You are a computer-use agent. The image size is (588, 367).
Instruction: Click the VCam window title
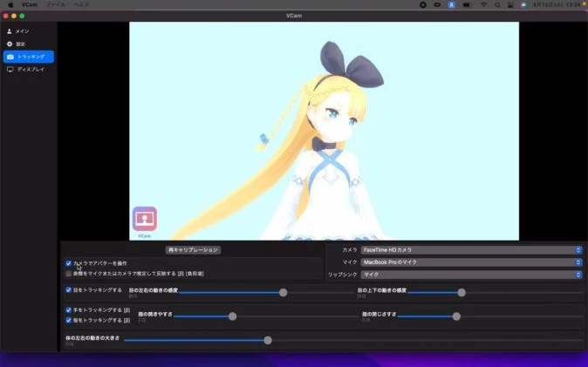point(294,16)
